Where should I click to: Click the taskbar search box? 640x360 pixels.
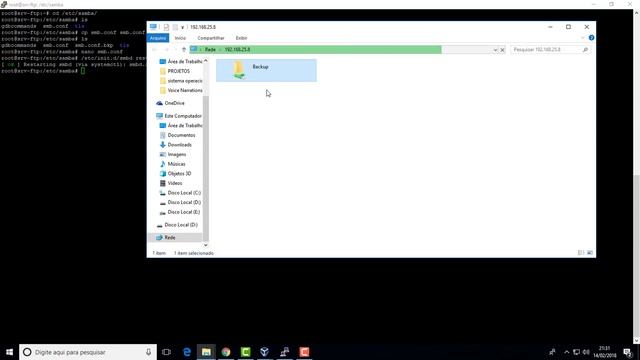coord(88,352)
